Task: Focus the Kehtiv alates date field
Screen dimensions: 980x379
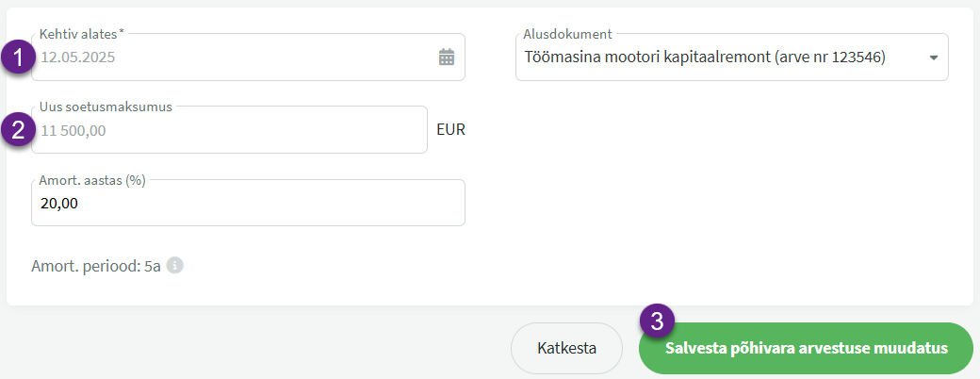Action: point(248,57)
